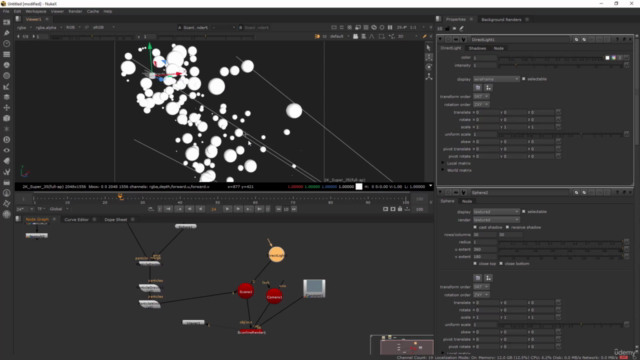Viewport: 640px width, 360px height.
Task: Click the DirectLight1 color picker wheel icon
Action: coord(613,58)
